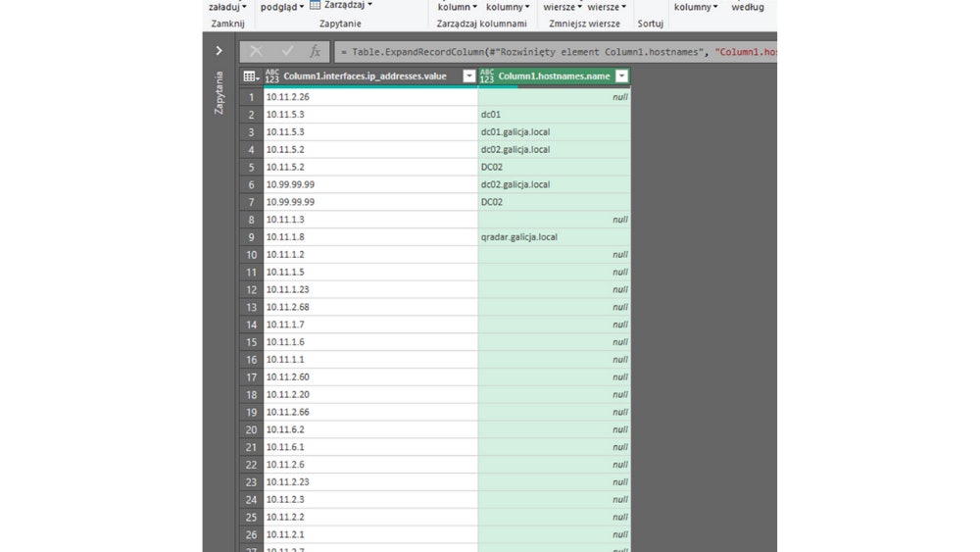This screenshot has height=552, width=980.
Task: Select row number 9 header
Action: coord(251,237)
